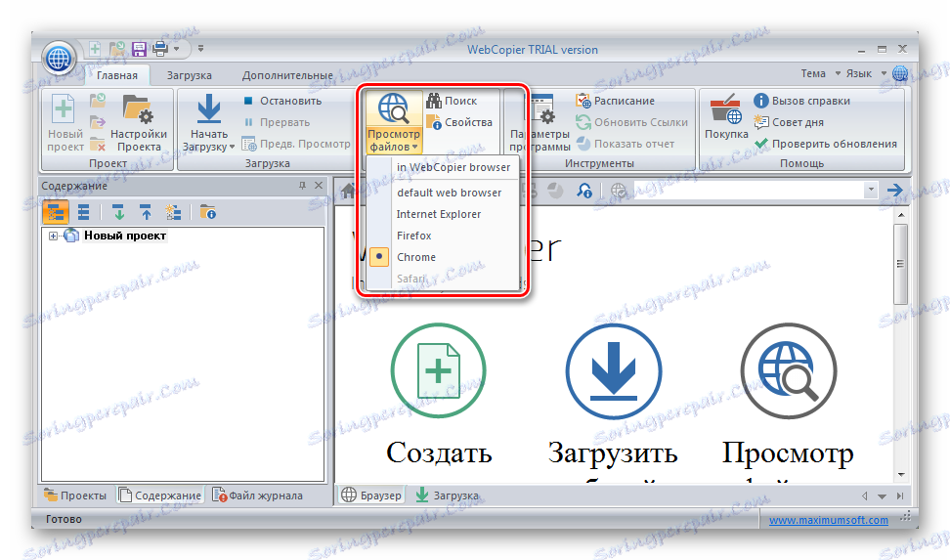Switch to the Загрузка bottom tab
950x560 pixels.
tap(447, 495)
